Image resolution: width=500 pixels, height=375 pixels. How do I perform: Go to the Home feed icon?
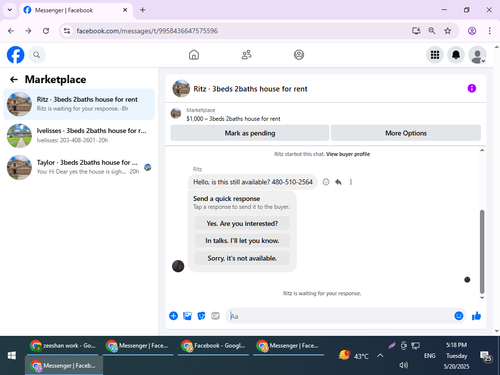pos(194,55)
